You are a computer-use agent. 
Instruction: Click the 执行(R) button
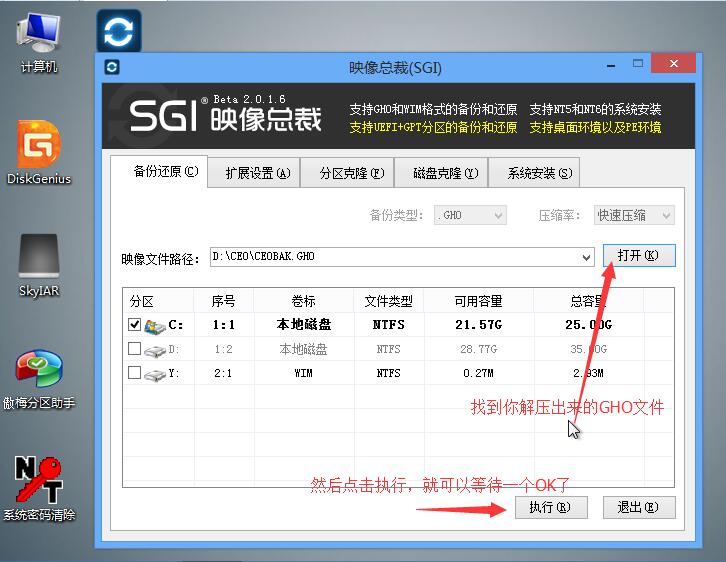(551, 507)
